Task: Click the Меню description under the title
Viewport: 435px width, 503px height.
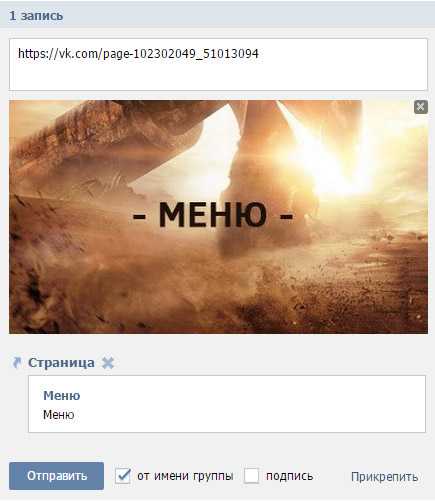Action: pos(59,415)
